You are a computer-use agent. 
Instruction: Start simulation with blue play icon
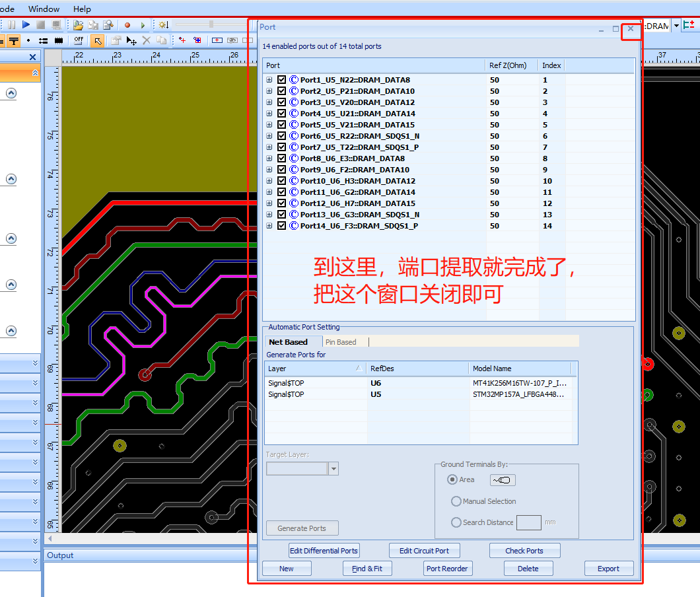pyautogui.click(x=26, y=25)
